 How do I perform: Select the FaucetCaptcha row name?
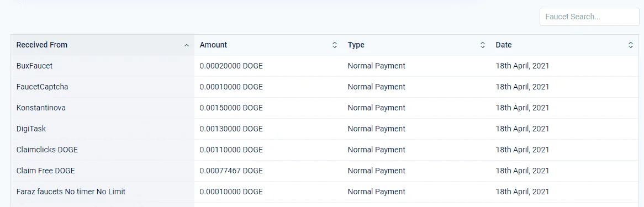point(43,87)
